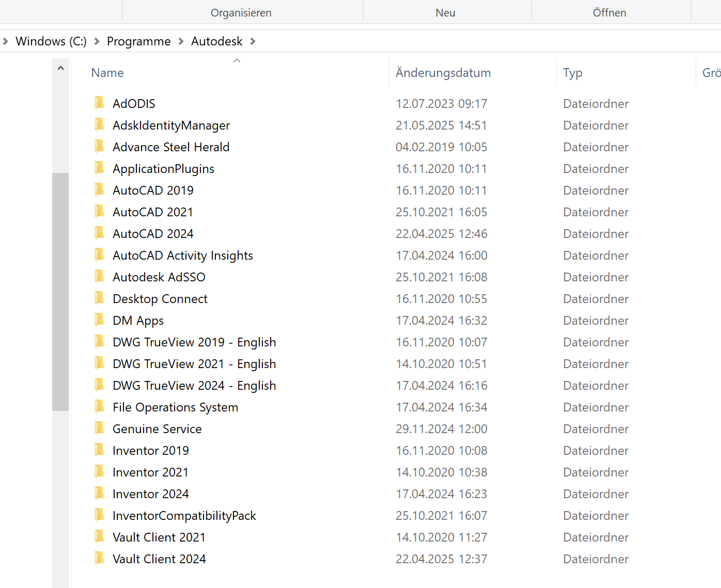This screenshot has width=721, height=588.
Task: Click the DWG TrueView 2019 folder icon
Action: pyautogui.click(x=99, y=341)
